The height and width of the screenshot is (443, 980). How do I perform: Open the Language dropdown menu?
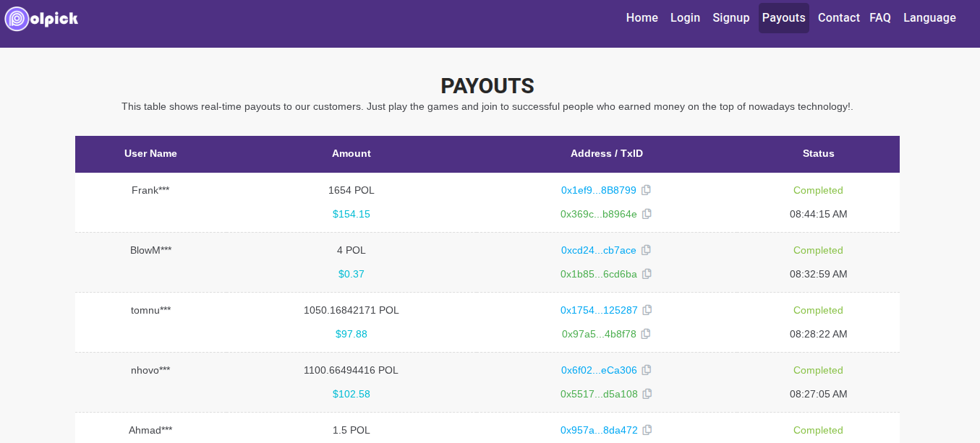929,18
